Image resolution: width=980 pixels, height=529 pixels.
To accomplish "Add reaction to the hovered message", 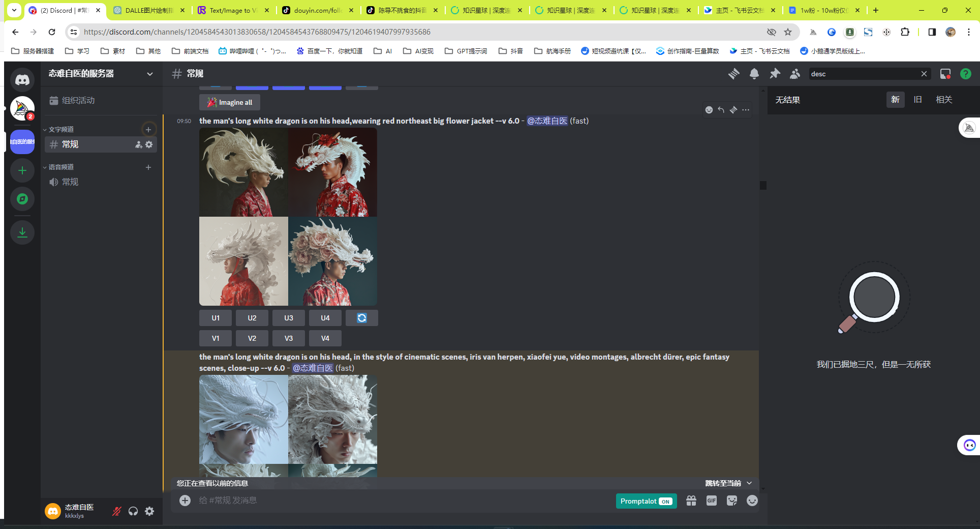I will pos(709,110).
